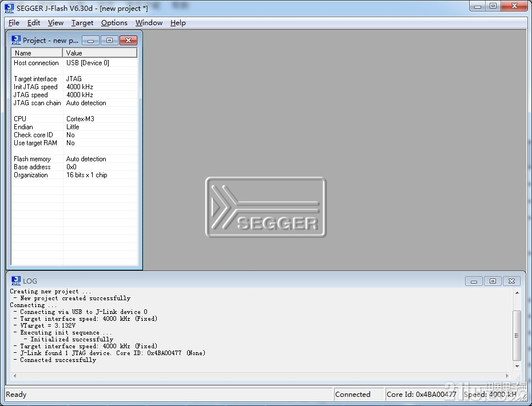Click the LOG horizontal scroll left arrow
This screenshot has height=406, width=532.
tap(15, 376)
